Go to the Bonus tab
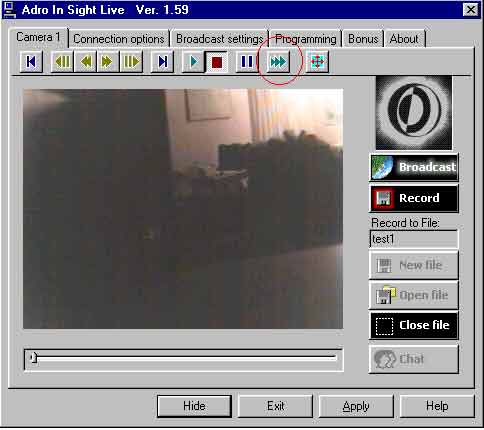Screen dimensions: 484x430 [x=363, y=39]
